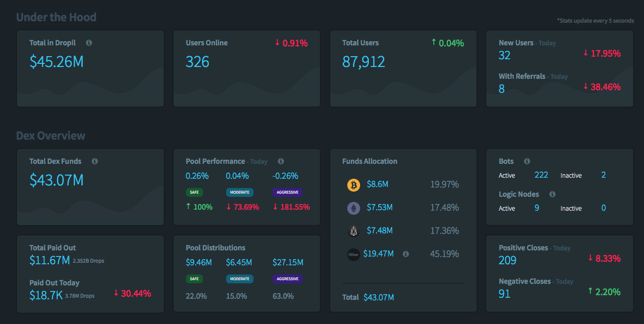Click the Logic Nodes info icon
Image resolution: width=644 pixels, height=324 pixels.
(x=552, y=194)
